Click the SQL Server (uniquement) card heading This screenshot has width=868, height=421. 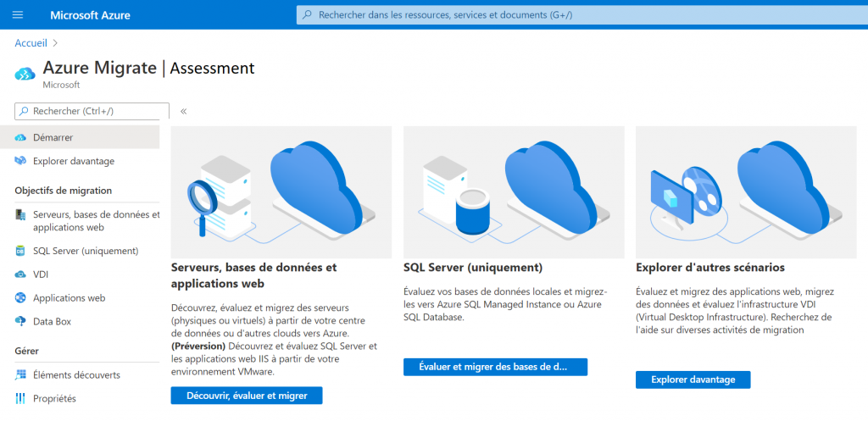473,268
